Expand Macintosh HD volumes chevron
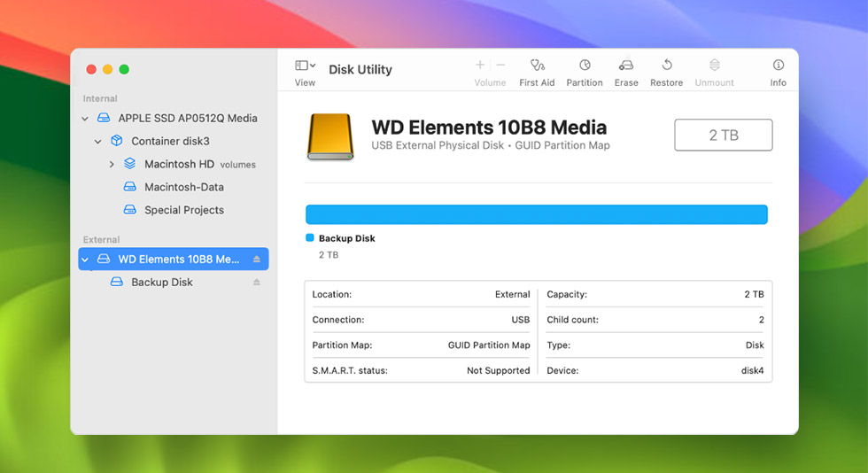868x473 pixels. tap(112, 165)
